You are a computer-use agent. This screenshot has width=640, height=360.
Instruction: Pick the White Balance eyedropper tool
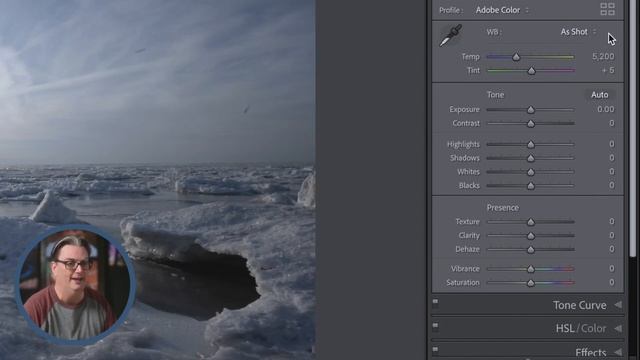tap(451, 36)
